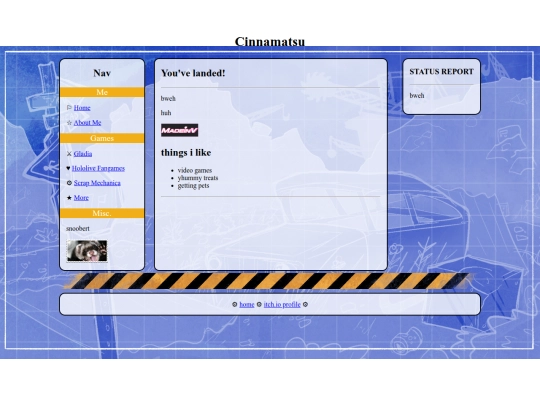Click the gear icon beside Scrap Mechanica
The image size is (540, 405).
pos(69,183)
